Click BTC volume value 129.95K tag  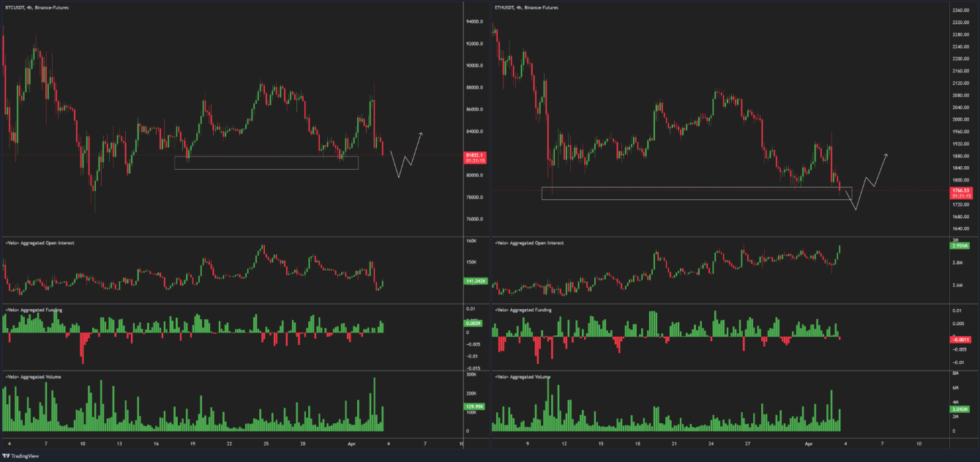pos(475,406)
